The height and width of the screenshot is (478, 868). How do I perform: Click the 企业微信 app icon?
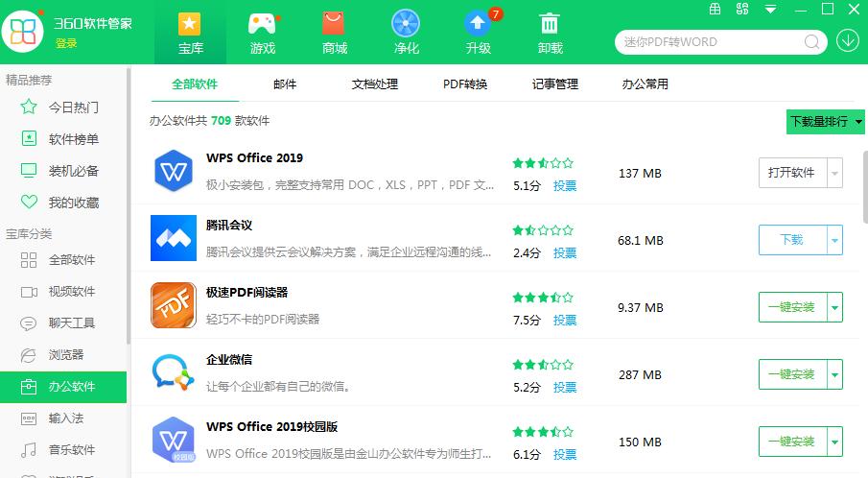click(174, 372)
